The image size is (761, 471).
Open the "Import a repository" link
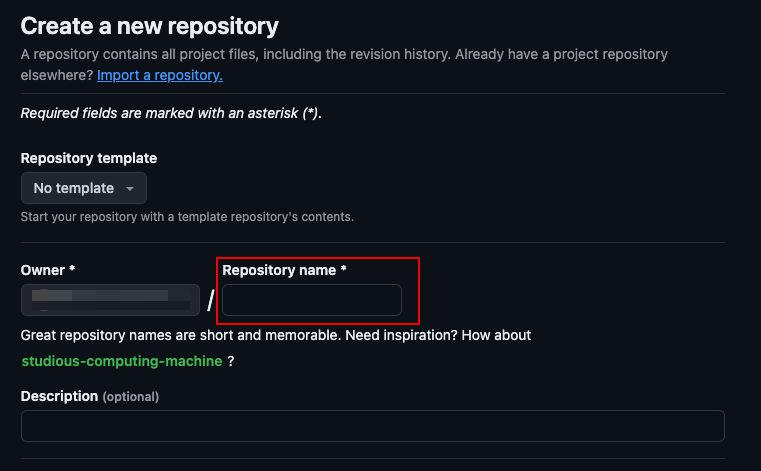pos(160,75)
